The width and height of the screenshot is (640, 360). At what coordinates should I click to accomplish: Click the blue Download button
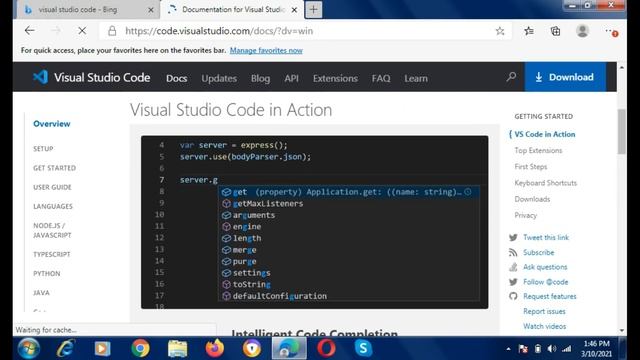click(x=565, y=77)
